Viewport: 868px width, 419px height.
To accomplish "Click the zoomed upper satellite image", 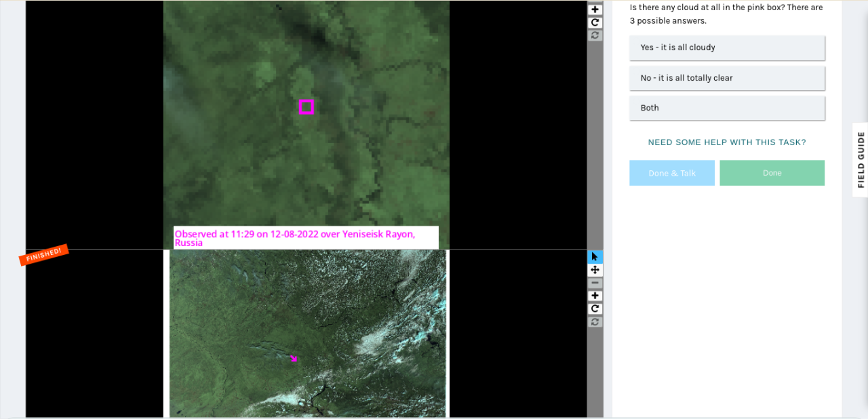I will (307, 125).
